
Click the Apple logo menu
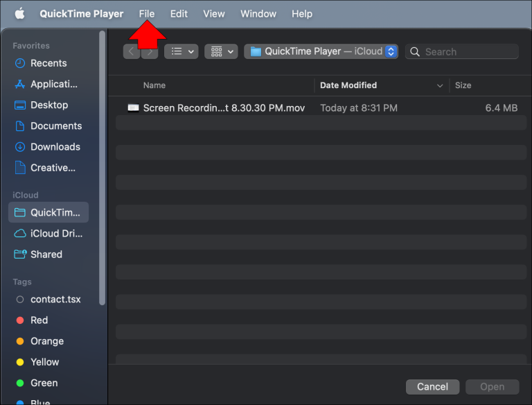click(x=19, y=14)
